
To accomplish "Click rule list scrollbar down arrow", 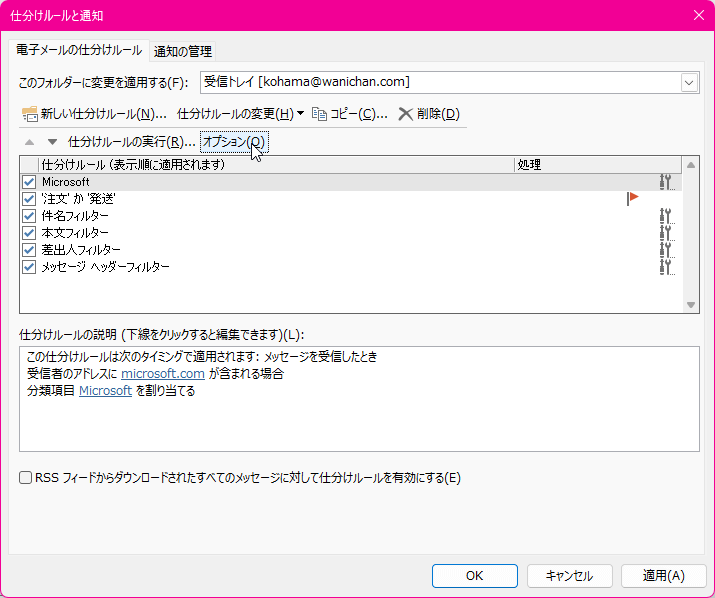I will point(691,305).
